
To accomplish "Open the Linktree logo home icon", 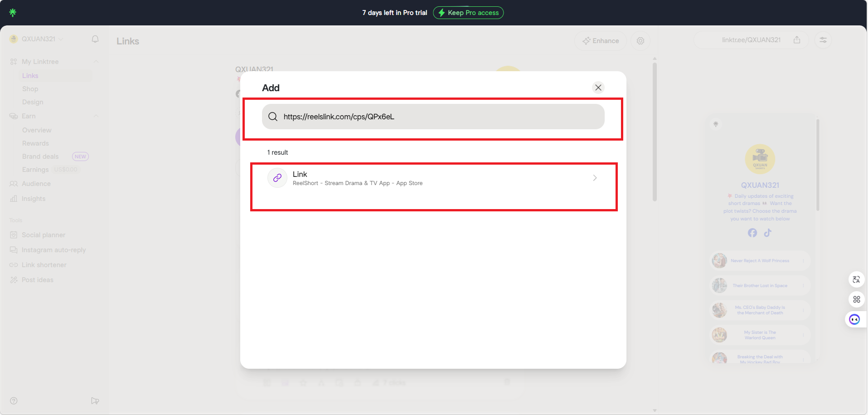I will click(13, 12).
